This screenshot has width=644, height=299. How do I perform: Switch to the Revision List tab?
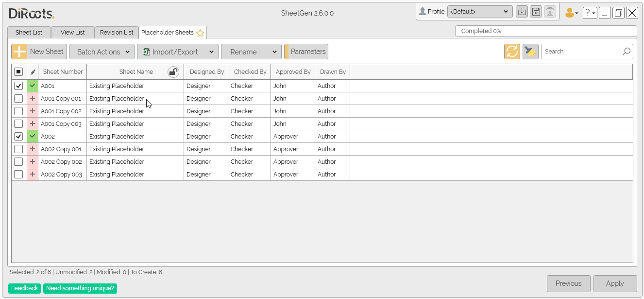(117, 32)
